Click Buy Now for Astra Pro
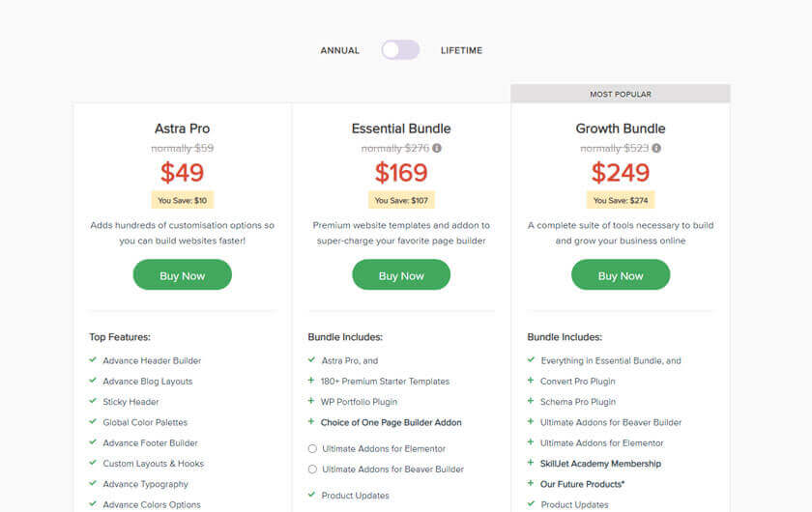Viewport: 812px width, 512px height. click(182, 275)
